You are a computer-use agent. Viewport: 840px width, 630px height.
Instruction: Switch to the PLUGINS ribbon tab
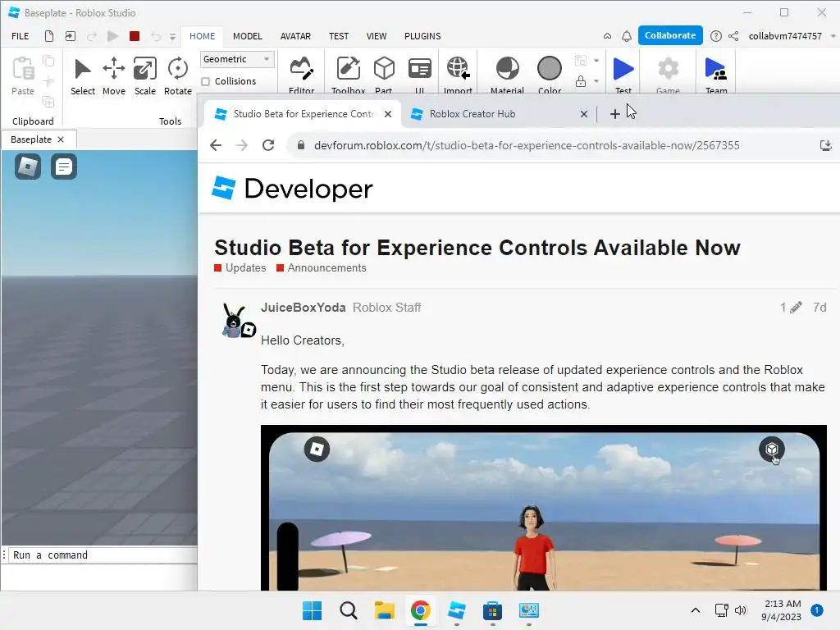[422, 36]
